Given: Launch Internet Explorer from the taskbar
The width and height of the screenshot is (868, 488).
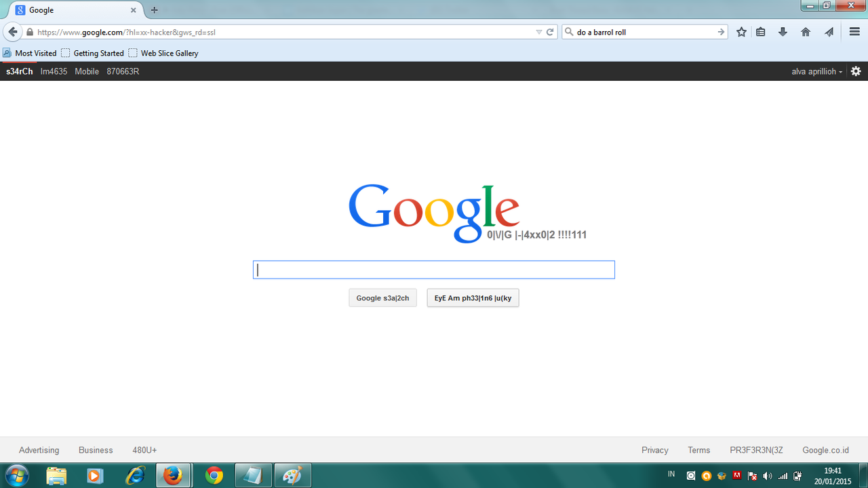Looking at the screenshot, I should 135,476.
